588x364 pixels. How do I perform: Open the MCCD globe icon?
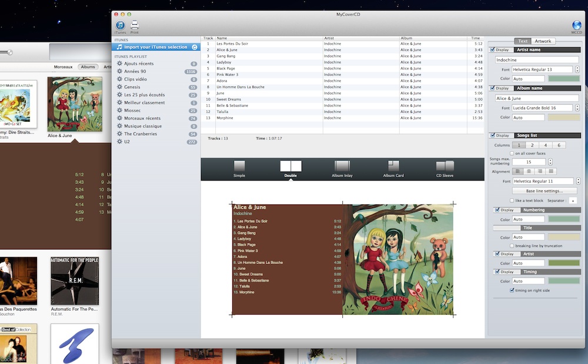tap(576, 25)
